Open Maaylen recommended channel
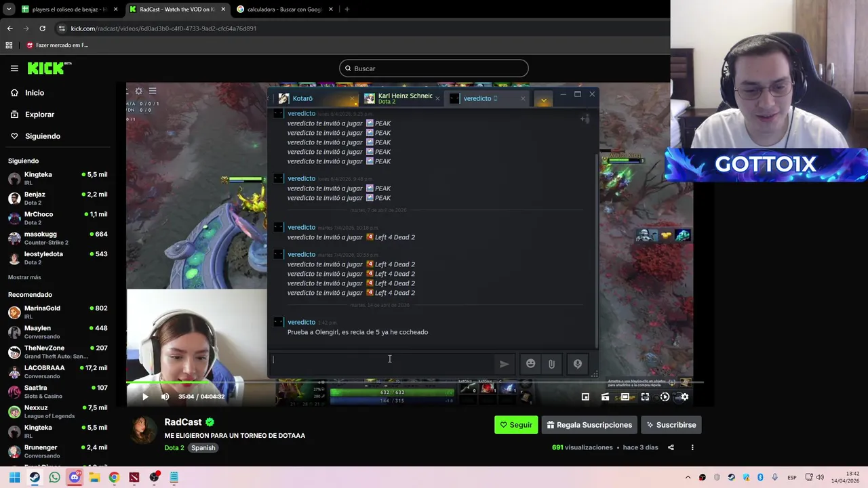This screenshot has width=868, height=488. click(x=58, y=331)
